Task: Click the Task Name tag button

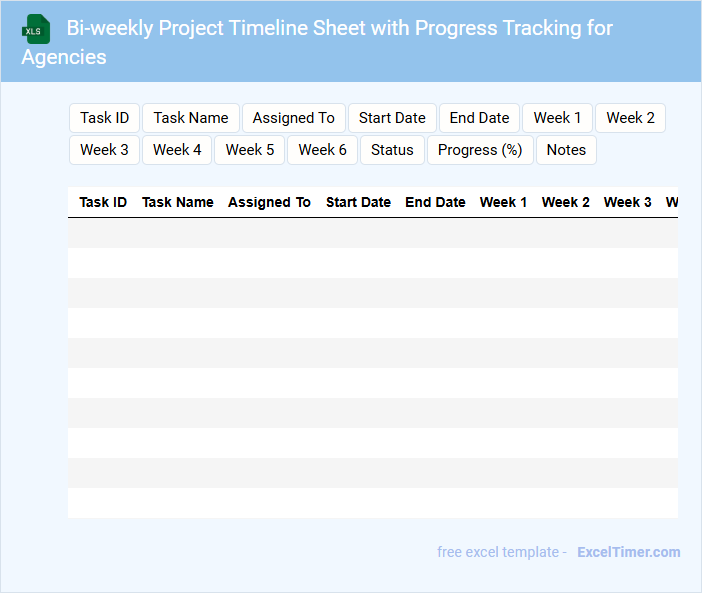Action: coord(191,118)
